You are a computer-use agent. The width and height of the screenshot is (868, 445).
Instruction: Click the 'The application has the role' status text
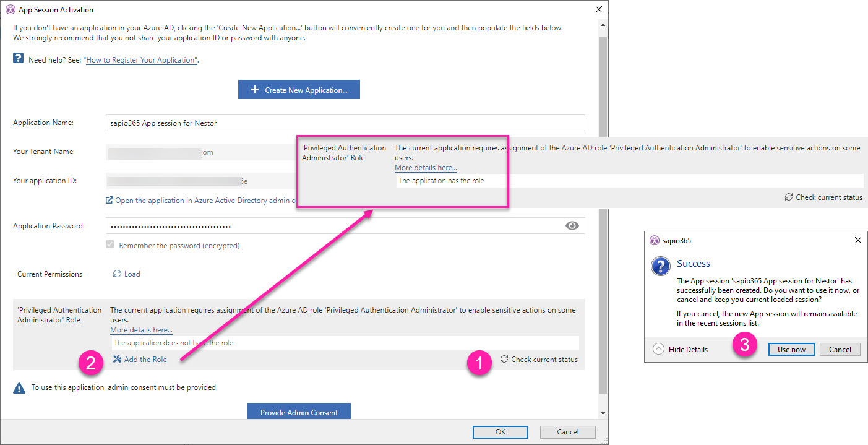[x=441, y=181]
